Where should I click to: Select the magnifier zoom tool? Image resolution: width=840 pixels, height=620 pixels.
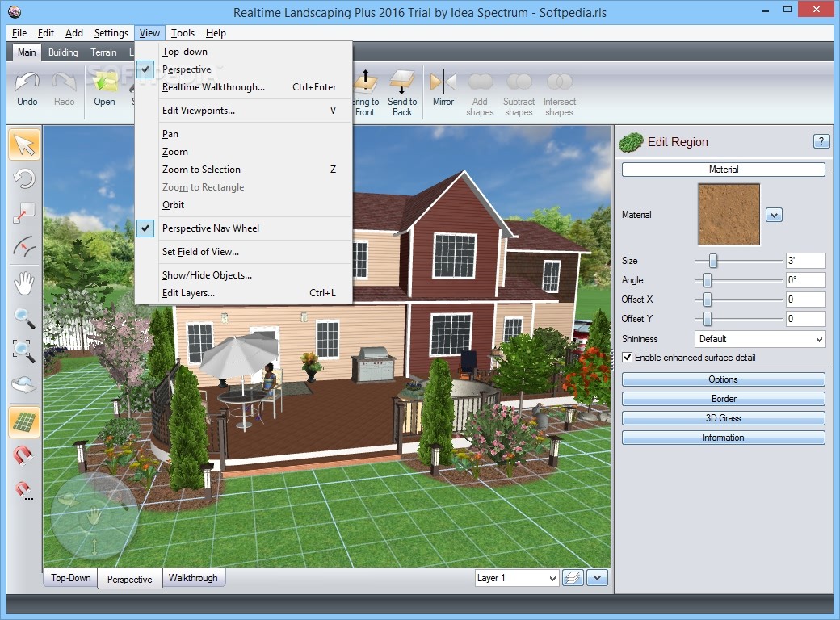24,317
